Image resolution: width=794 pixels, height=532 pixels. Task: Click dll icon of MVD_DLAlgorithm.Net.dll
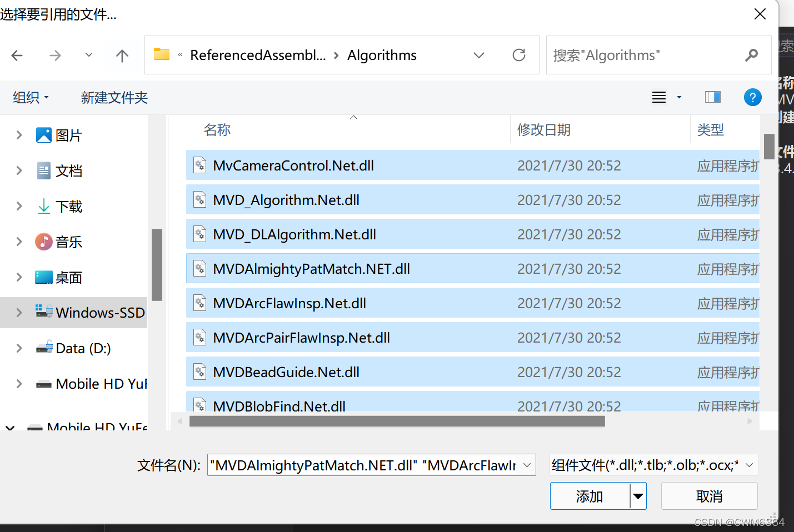tap(199, 234)
